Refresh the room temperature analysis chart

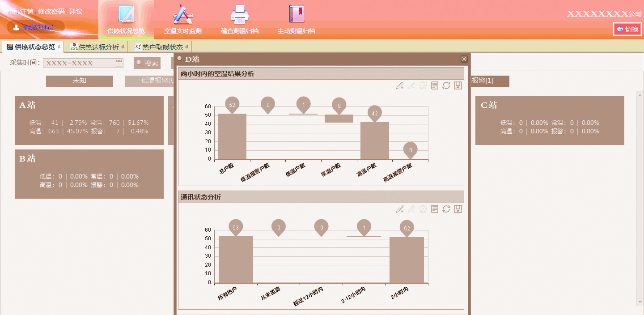[x=446, y=85]
